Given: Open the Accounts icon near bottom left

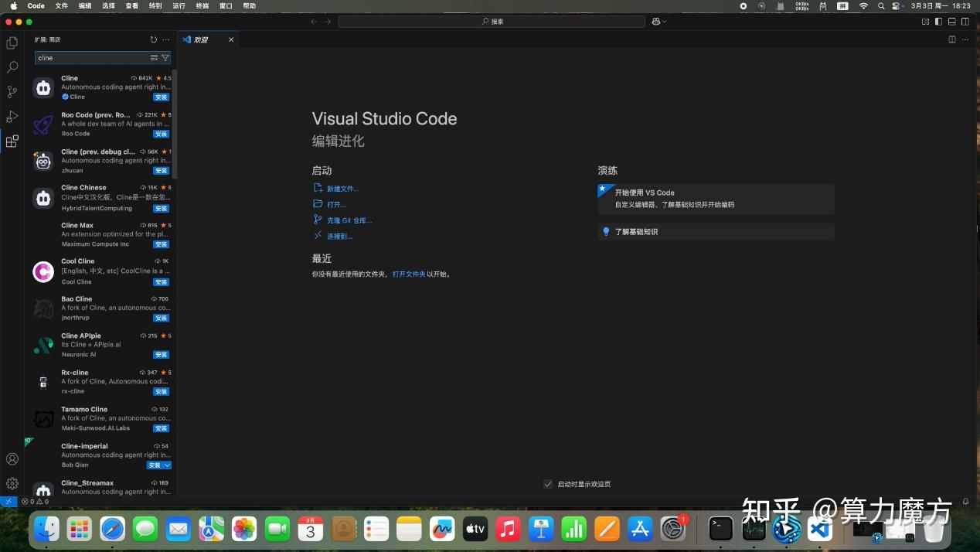Looking at the screenshot, I should pyautogui.click(x=12, y=458).
